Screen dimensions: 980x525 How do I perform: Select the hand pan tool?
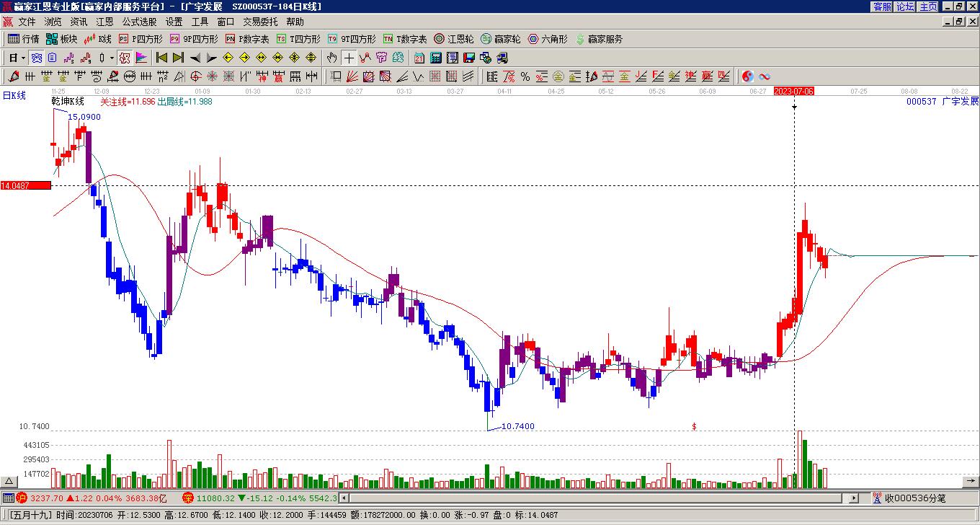[x=332, y=58]
